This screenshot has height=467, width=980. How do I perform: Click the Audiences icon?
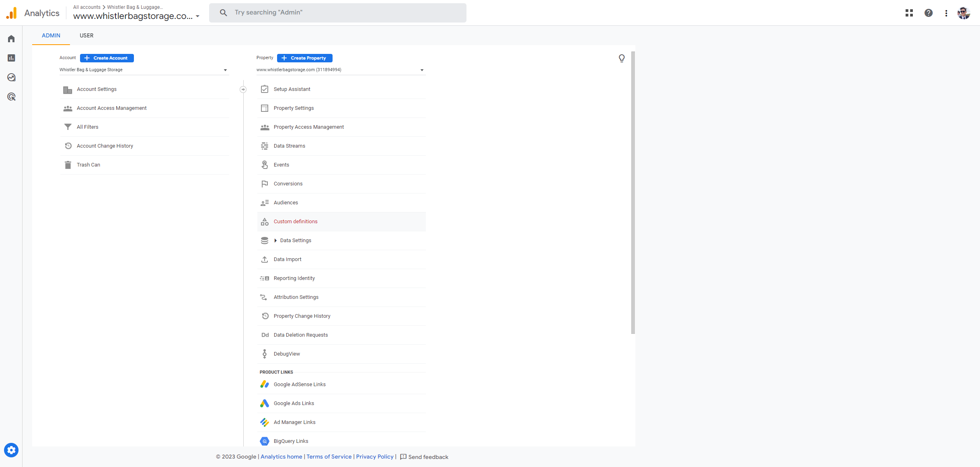click(x=265, y=203)
